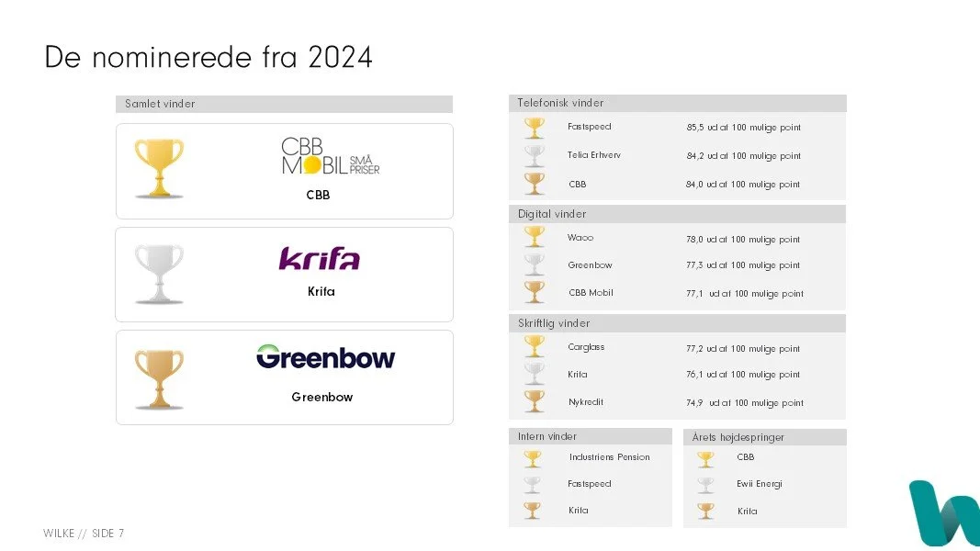Click the title De nominerede fra 2024
Image resolution: width=980 pixels, height=551 pixels.
pos(208,57)
